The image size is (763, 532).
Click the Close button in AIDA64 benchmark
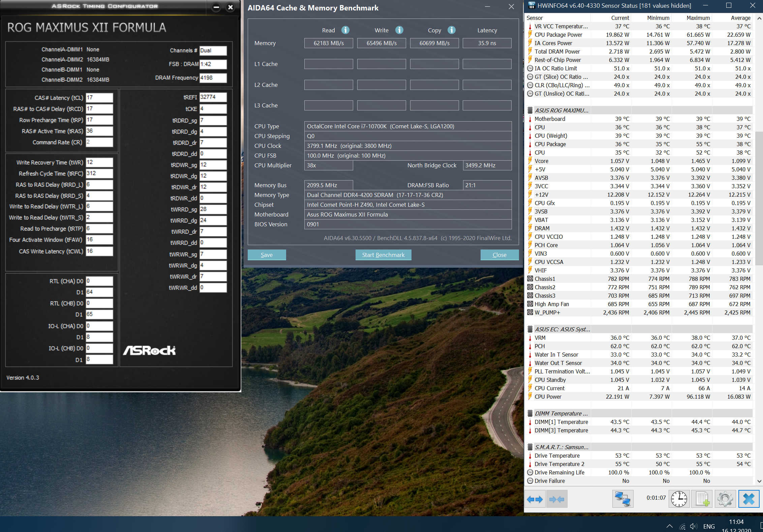499,255
